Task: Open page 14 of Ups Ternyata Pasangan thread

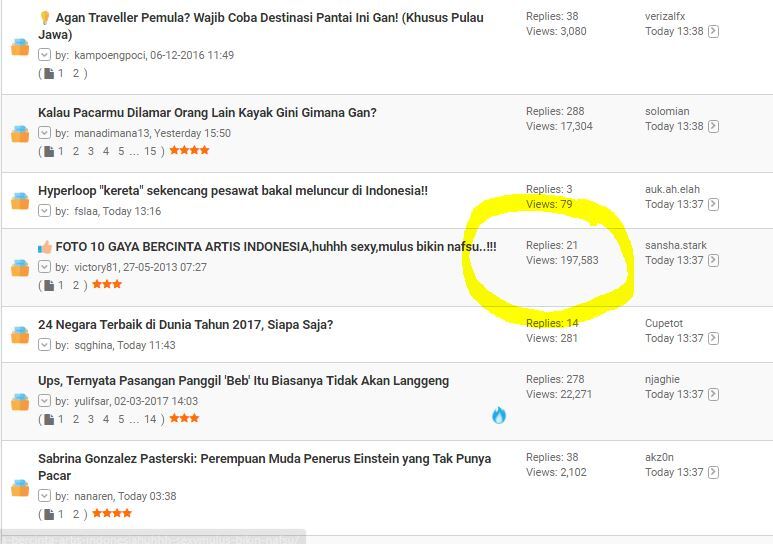Action: click(150, 419)
